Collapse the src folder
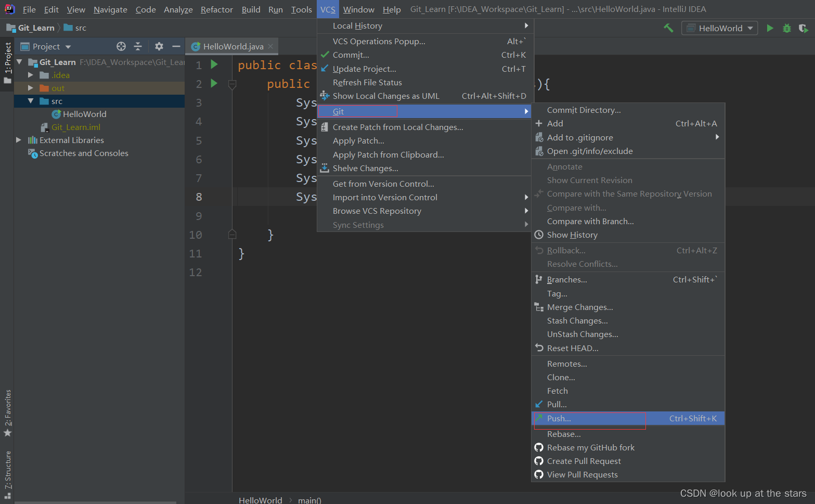The height and width of the screenshot is (504, 815). [31, 101]
